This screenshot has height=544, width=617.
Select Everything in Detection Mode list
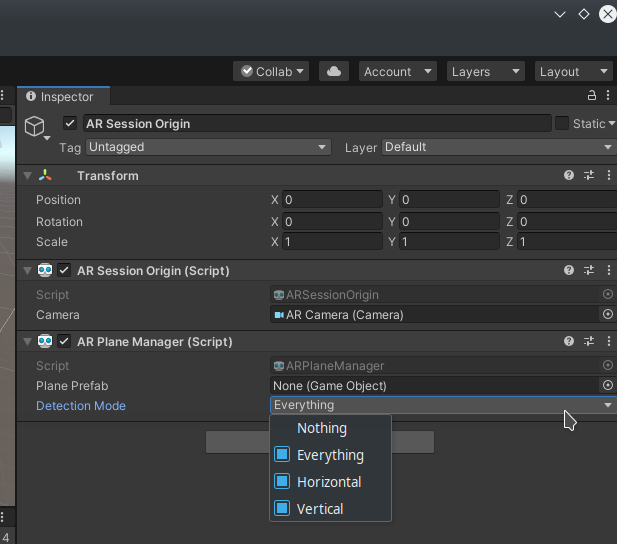331,455
